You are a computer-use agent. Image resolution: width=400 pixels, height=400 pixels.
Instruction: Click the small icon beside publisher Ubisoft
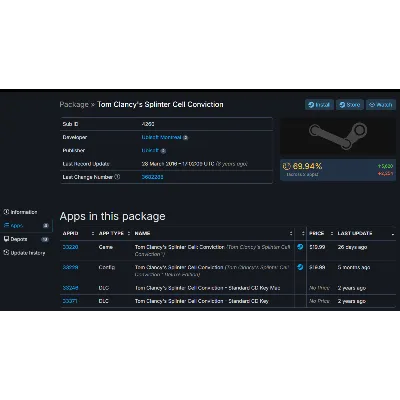(163, 151)
